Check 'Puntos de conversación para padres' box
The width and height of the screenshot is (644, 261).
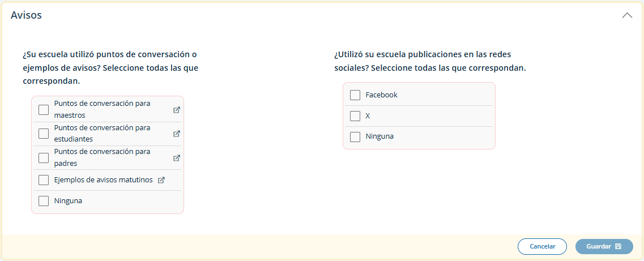coord(44,158)
